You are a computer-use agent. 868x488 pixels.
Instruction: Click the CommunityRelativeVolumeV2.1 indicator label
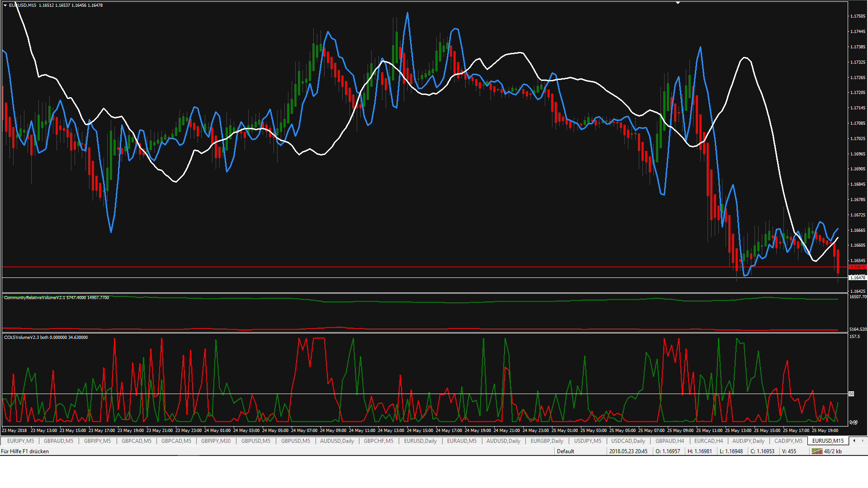click(34, 298)
